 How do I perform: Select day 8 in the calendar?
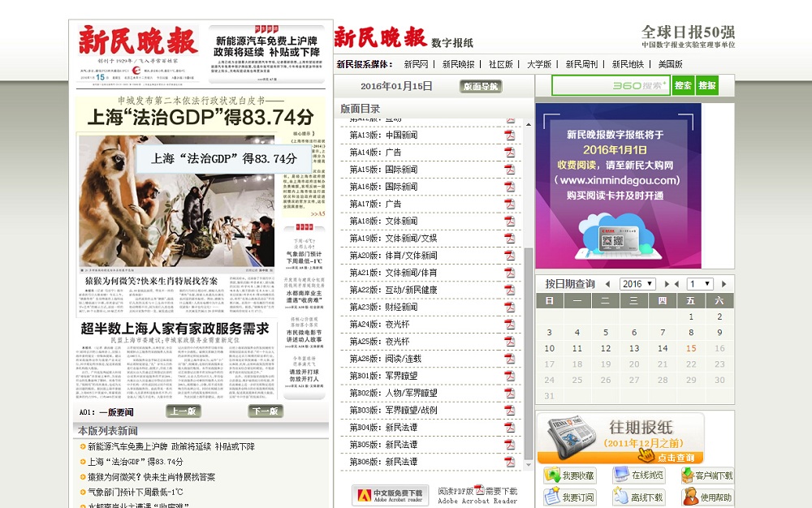point(691,332)
